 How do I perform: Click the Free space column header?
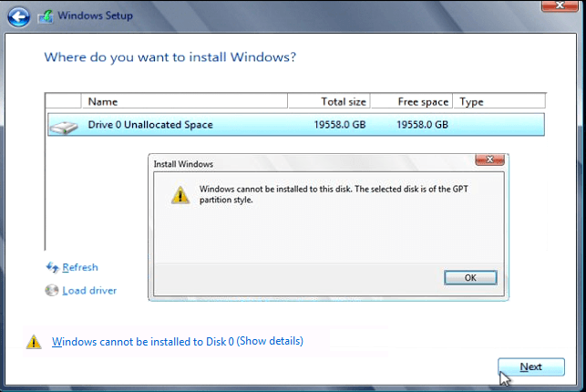[414, 101]
